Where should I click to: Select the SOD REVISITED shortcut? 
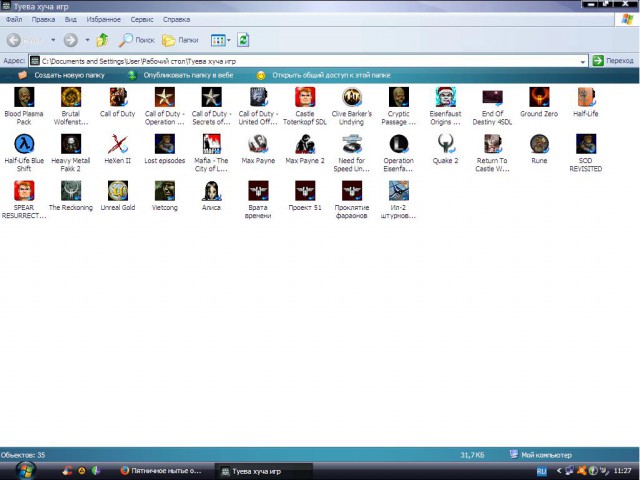[x=586, y=144]
